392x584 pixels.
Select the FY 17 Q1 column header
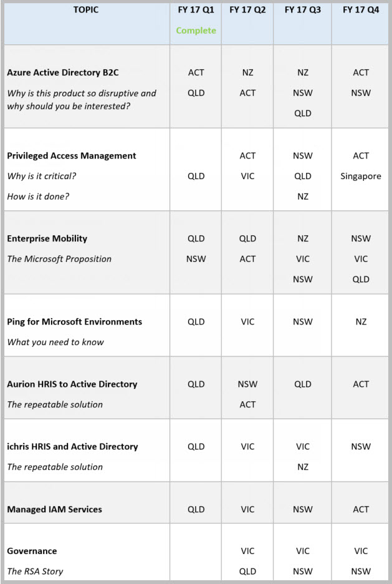tap(196, 10)
